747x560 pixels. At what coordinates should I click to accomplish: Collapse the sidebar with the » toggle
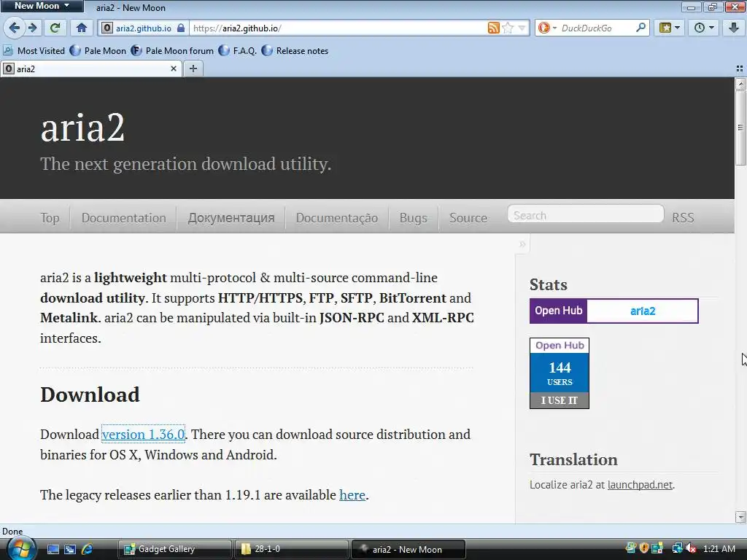(522, 244)
